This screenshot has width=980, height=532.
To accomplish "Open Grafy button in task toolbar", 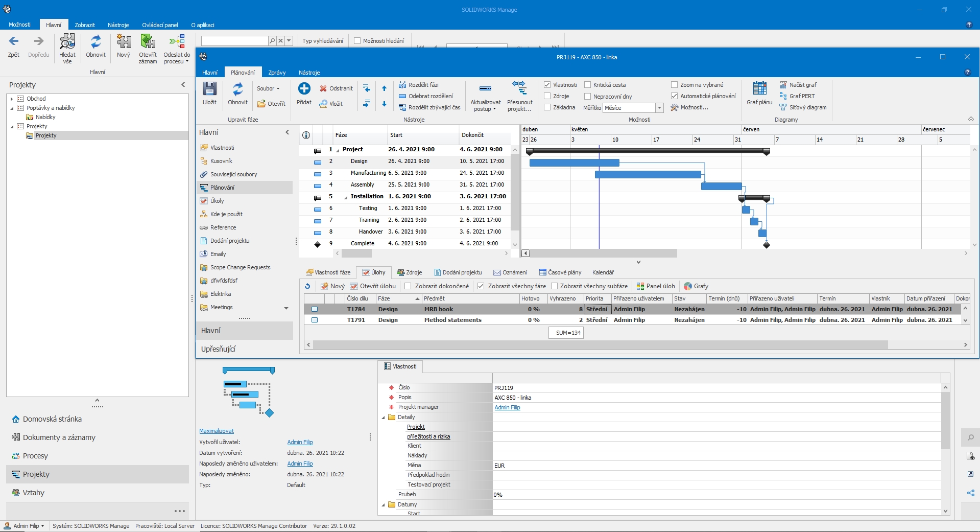I will pos(696,286).
